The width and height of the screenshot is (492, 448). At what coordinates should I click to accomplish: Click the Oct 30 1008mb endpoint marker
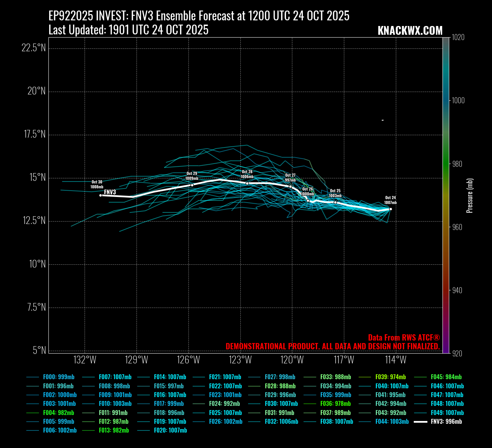click(x=101, y=195)
